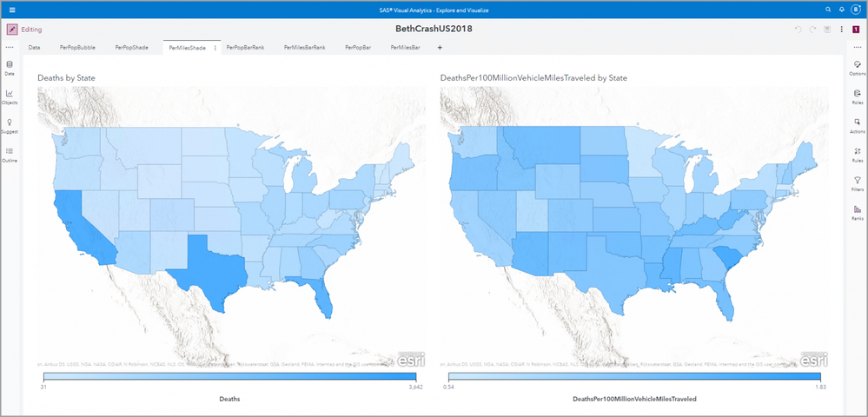This screenshot has width=868, height=417.
Task: Open the Actions pane
Action: click(858, 126)
